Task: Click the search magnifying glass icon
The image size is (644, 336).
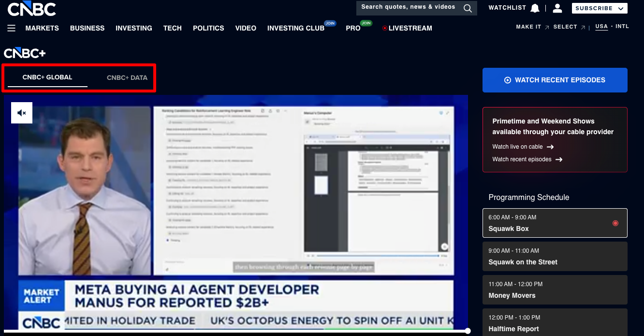Action: [467, 8]
